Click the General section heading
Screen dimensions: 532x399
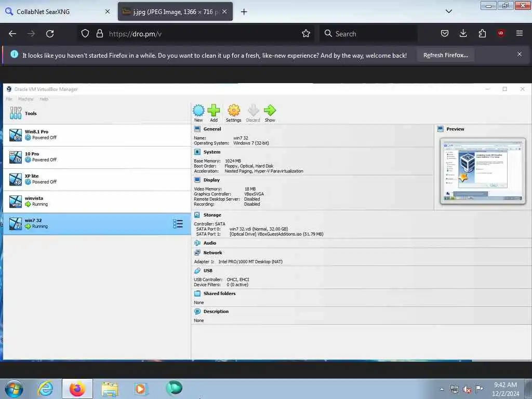212,129
